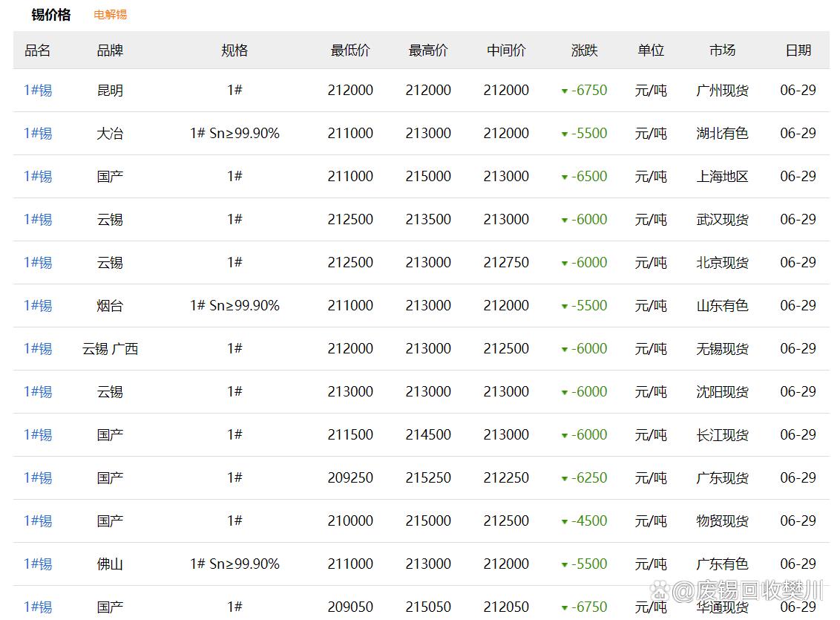
Task: Click the 06-29 date in 广州现货 row
Action: click(798, 90)
